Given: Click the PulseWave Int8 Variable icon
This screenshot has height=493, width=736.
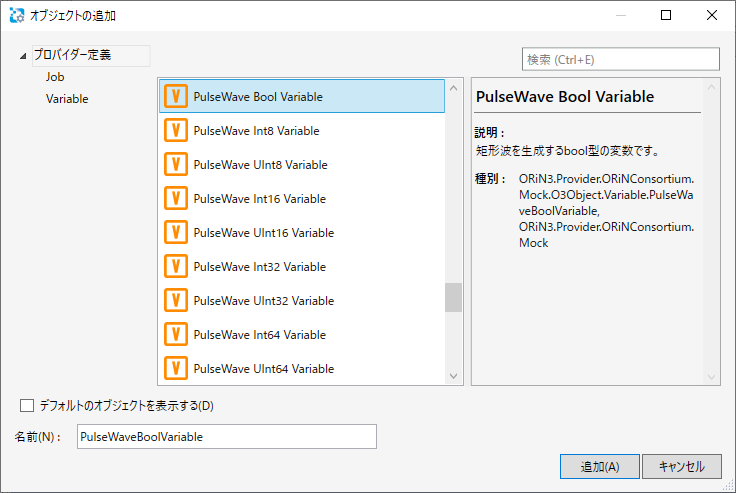Looking at the screenshot, I should pyautogui.click(x=176, y=130).
